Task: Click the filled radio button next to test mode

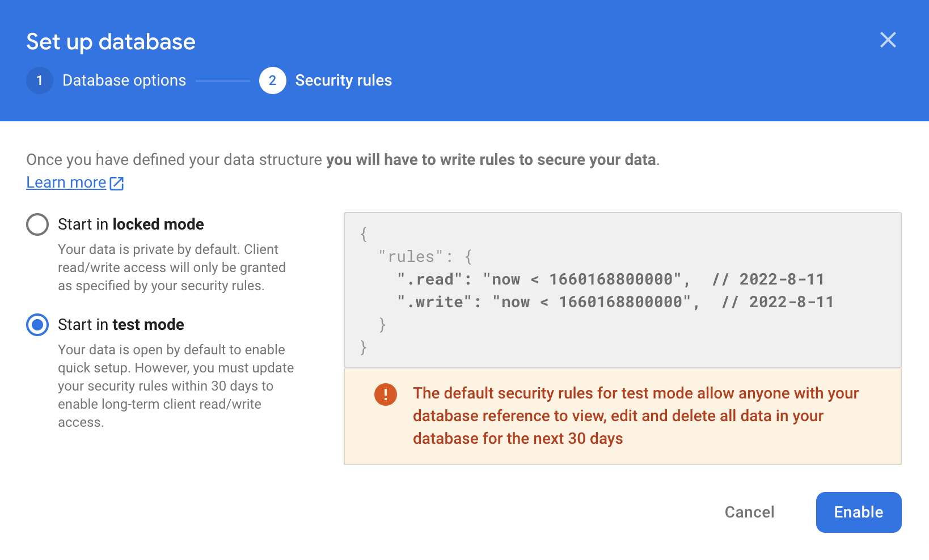Action: click(x=37, y=325)
